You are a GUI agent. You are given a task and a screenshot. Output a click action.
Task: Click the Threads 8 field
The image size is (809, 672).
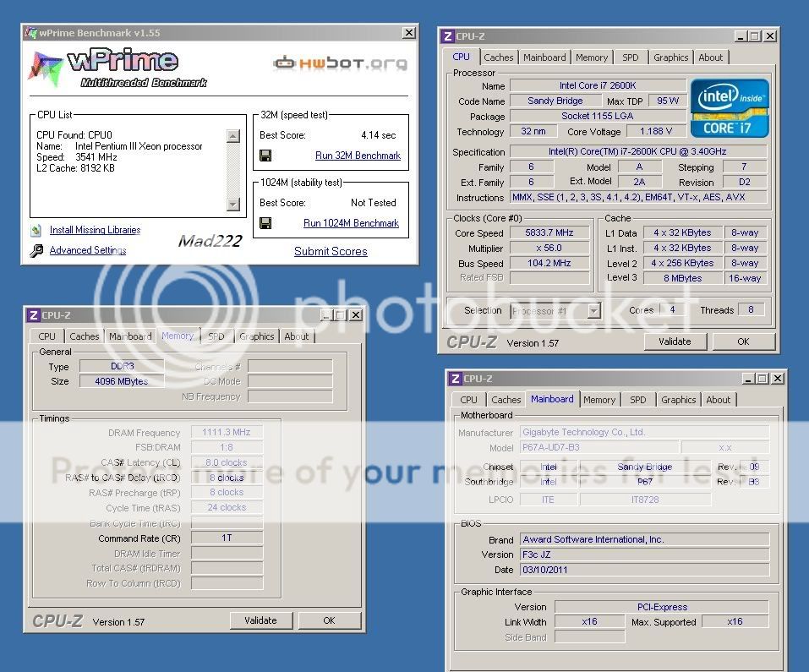point(751,310)
